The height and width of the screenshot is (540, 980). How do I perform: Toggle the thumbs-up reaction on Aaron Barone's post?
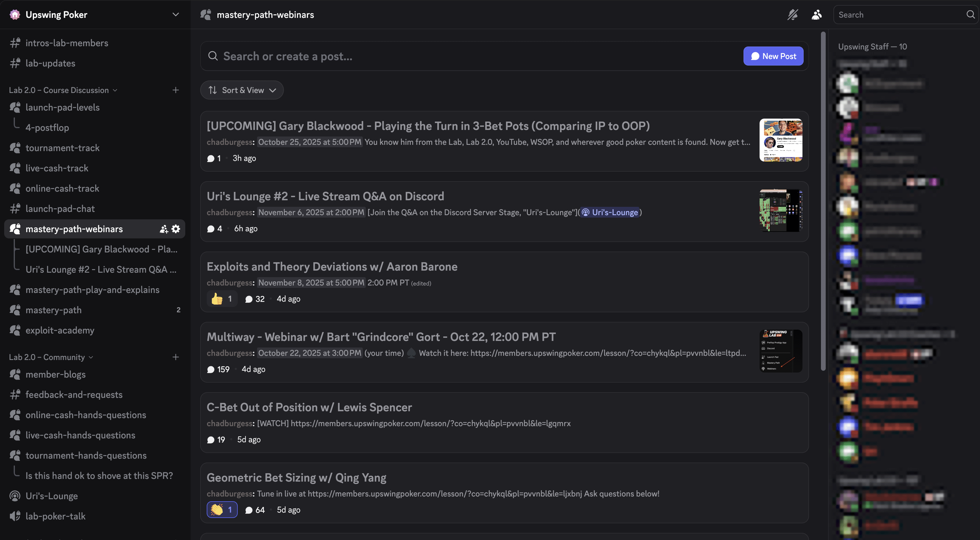click(222, 299)
